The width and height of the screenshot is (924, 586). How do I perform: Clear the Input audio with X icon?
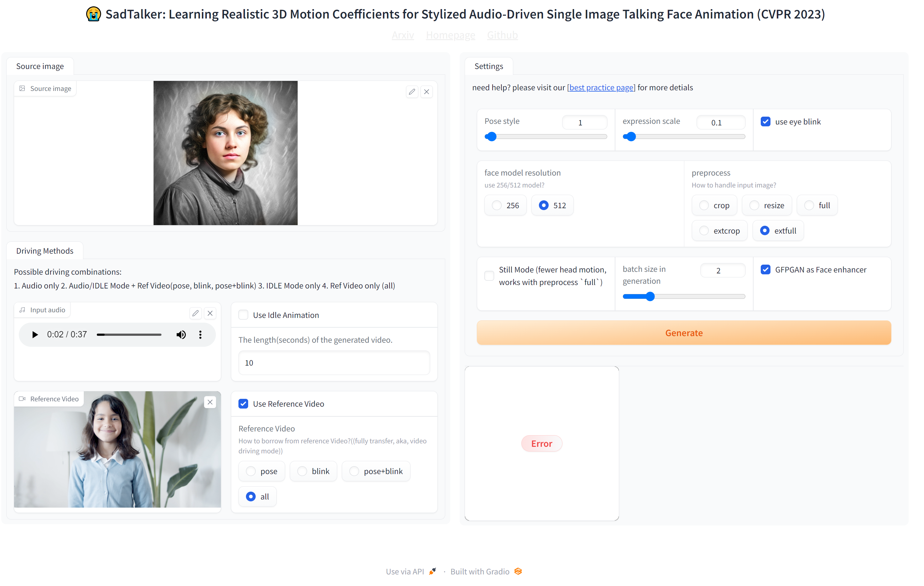click(210, 313)
